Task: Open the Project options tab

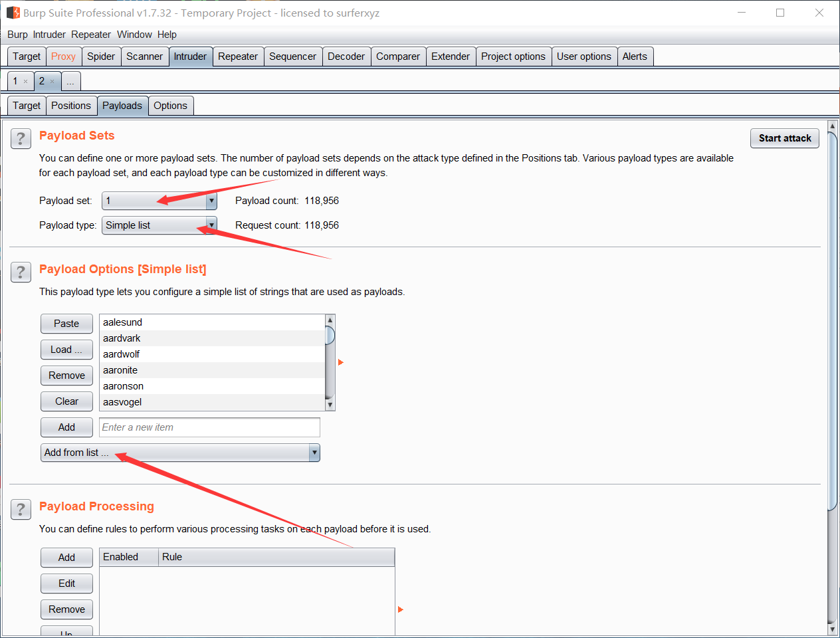Action: (513, 56)
